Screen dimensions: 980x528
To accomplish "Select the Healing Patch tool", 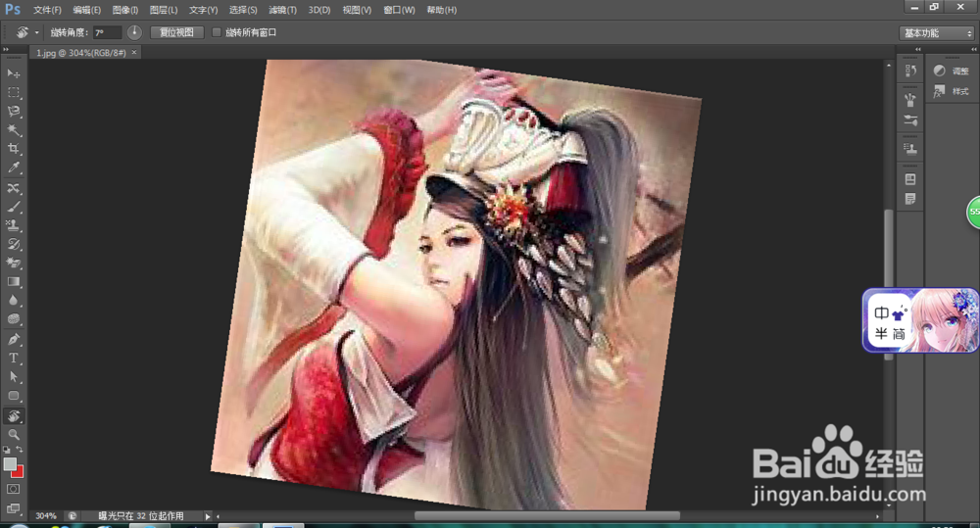I will (13, 187).
